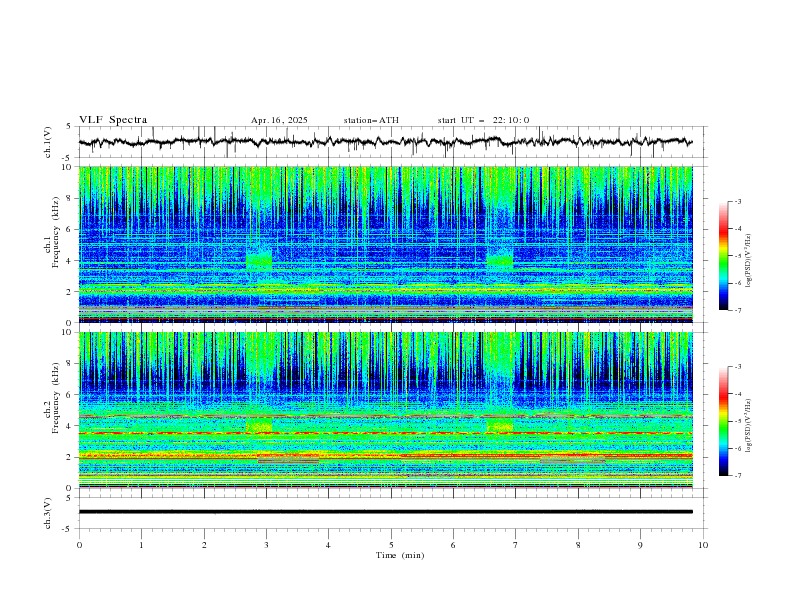This screenshot has width=792, height=612.
Task: Click the 'Time (min)' x-axis label
Action: pos(400,555)
